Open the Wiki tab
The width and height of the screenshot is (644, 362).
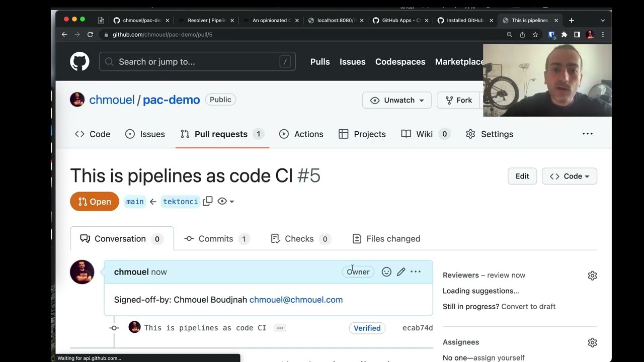coord(425,134)
